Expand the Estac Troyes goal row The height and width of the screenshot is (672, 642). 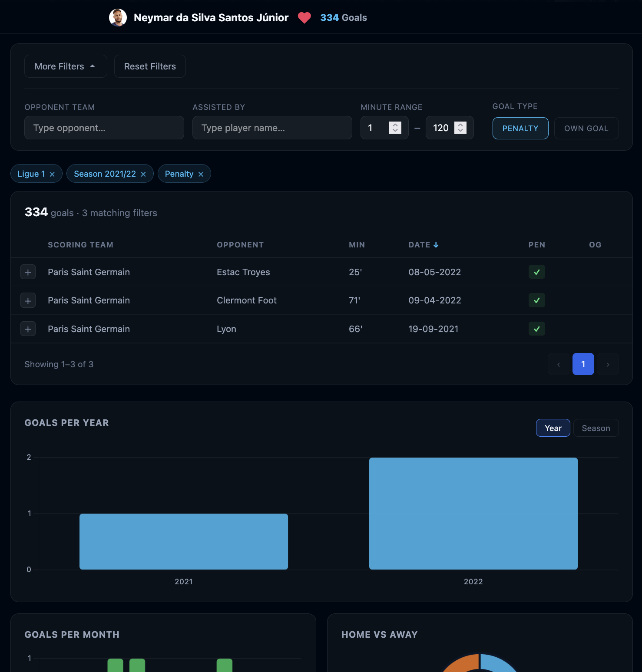[28, 272]
